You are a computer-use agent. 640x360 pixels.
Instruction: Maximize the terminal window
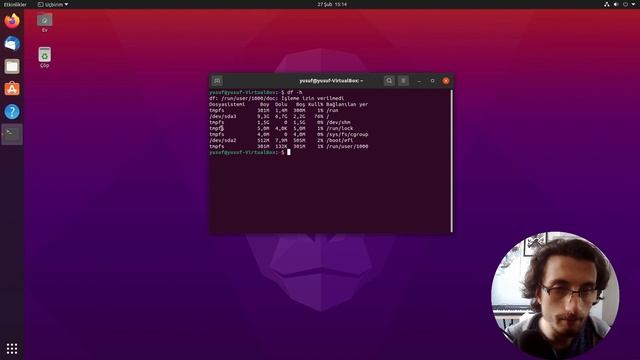(x=433, y=81)
